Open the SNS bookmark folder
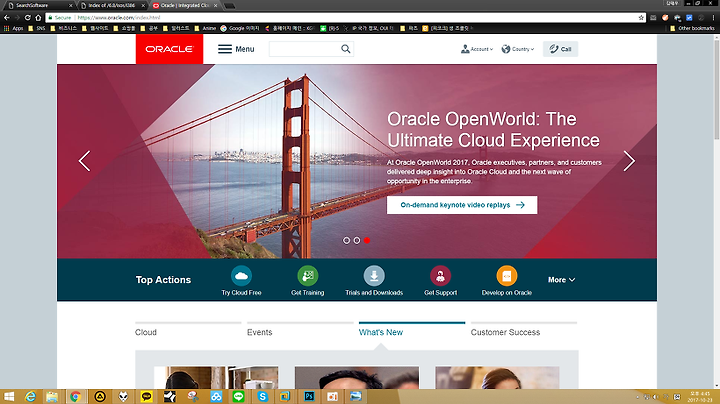 [37, 28]
